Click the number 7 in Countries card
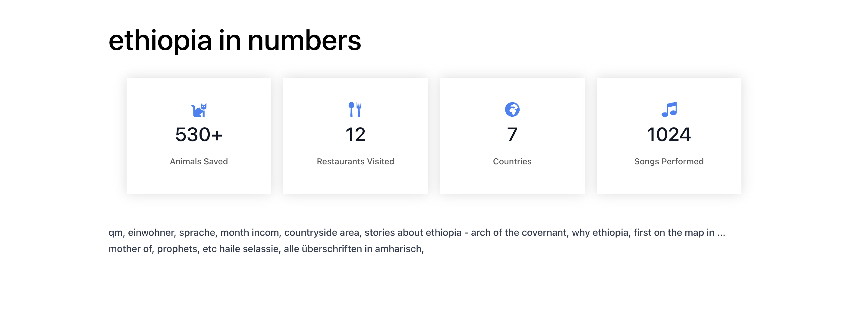The image size is (868, 316). point(512,134)
